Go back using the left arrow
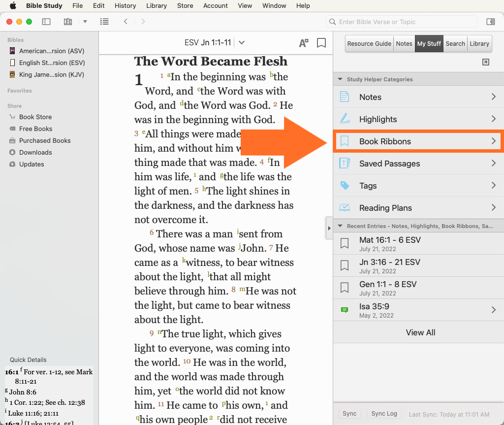The width and height of the screenshot is (504, 425). 126,22
